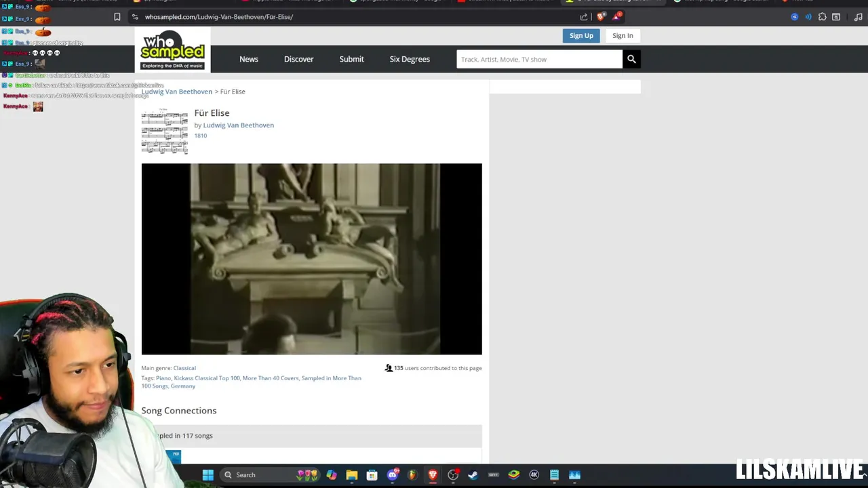Click the 1810 year link
The image size is (868, 488).
click(201, 136)
